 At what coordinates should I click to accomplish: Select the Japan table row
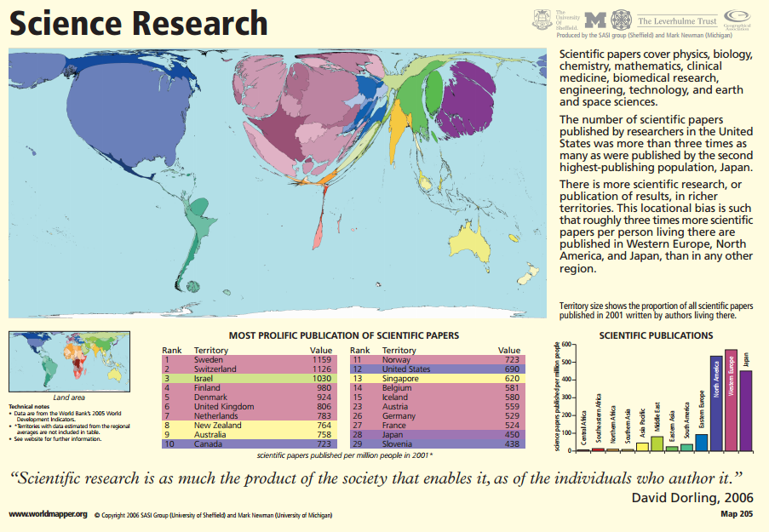coord(438,434)
